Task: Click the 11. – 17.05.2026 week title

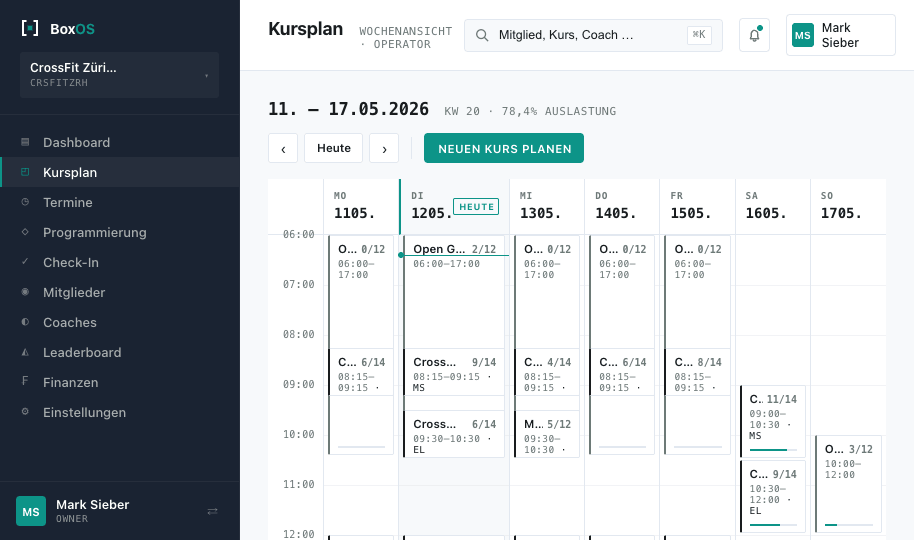Action: 348,109
